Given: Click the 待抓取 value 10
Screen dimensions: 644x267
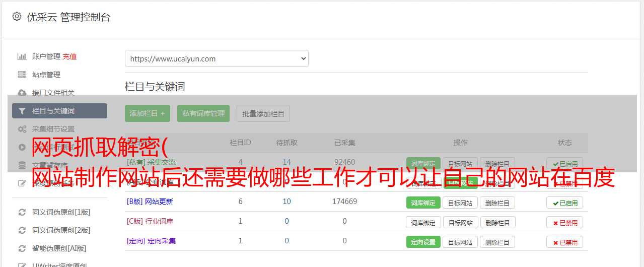Looking at the screenshot, I should [x=287, y=202].
